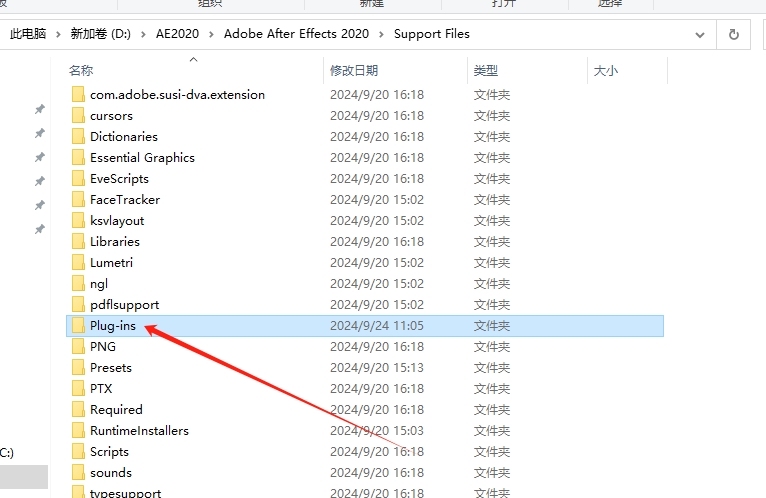766x498 pixels.
Task: Select the Presets folder icon
Action: coord(78,368)
